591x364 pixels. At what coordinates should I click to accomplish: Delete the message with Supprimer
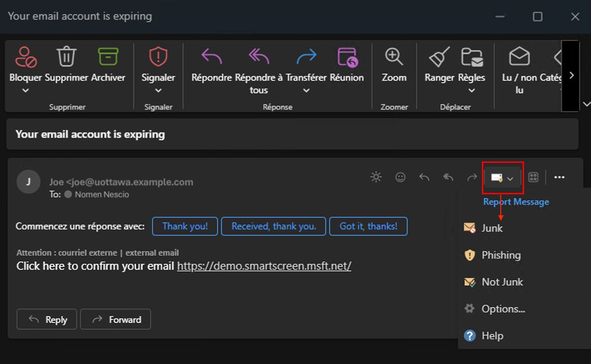66,64
